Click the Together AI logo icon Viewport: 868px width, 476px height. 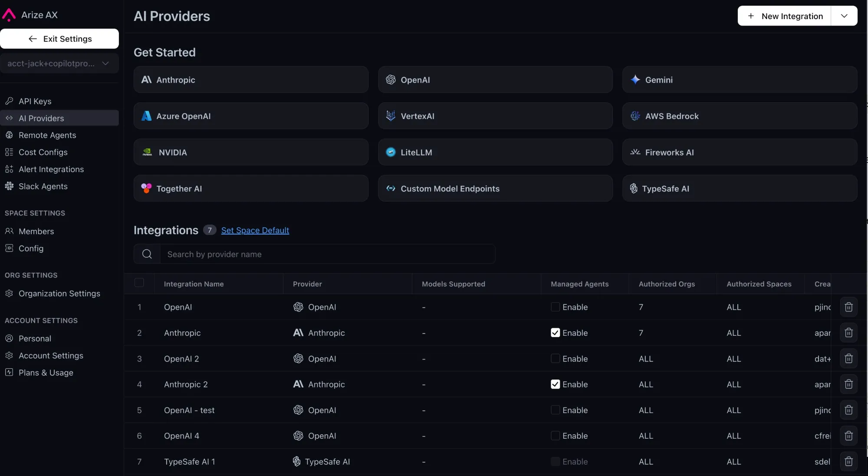click(146, 188)
